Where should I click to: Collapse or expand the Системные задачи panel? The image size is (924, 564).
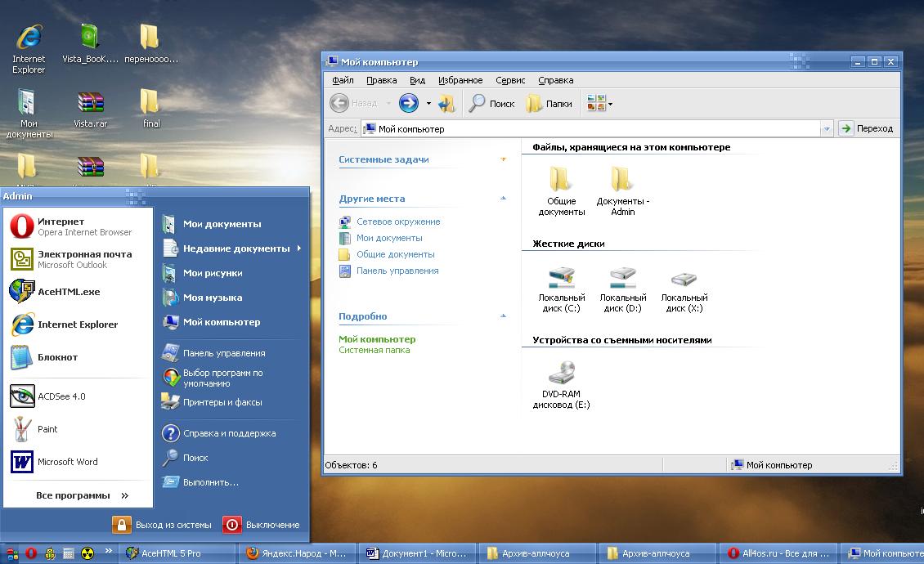503,159
